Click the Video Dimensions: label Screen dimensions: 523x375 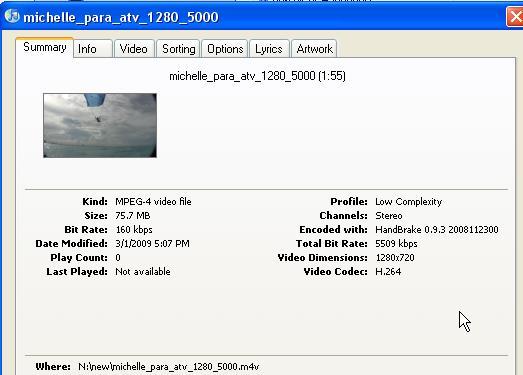[323, 258]
